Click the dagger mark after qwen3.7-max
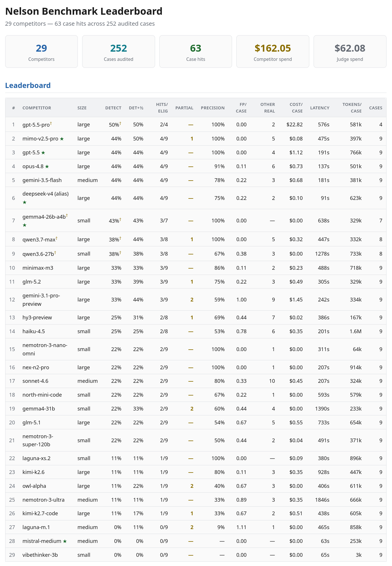The image size is (392, 566). coord(56,238)
